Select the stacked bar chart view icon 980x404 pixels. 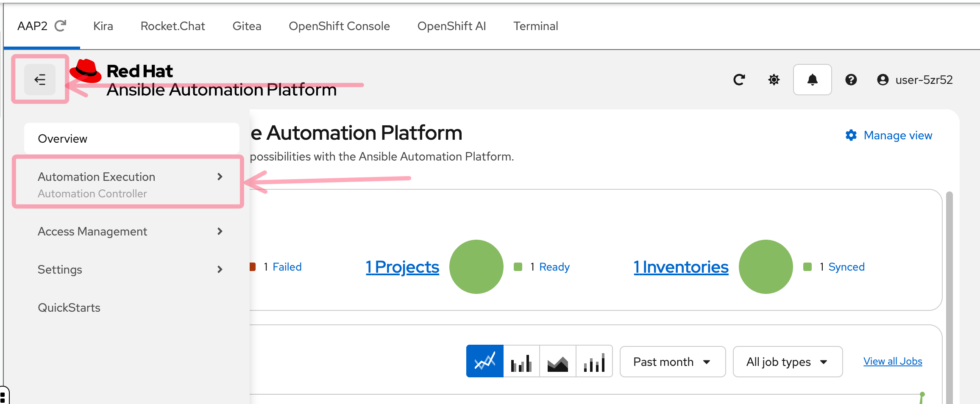[594, 361]
